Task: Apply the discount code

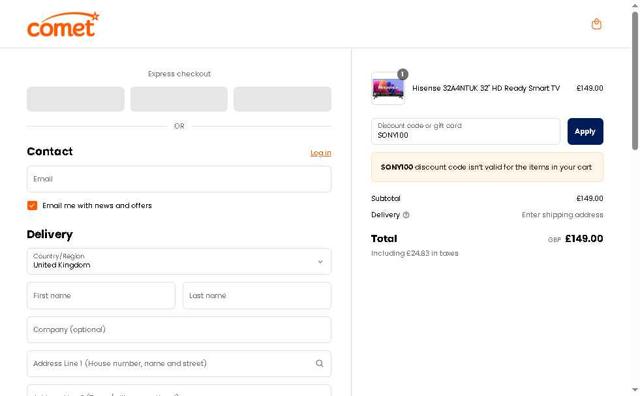Action: point(585,131)
